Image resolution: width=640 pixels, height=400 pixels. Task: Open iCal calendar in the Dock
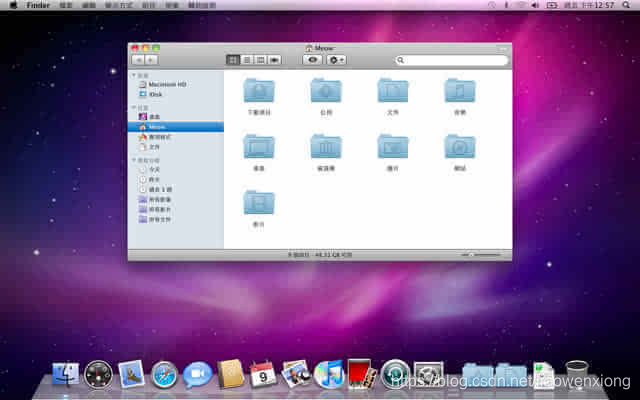point(263,374)
